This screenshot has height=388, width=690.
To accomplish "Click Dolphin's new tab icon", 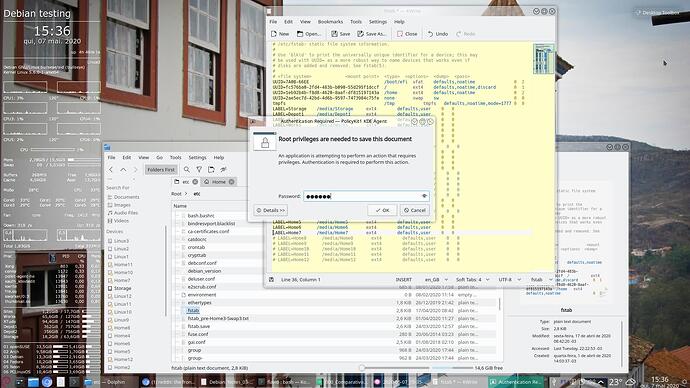I will [211, 169].
